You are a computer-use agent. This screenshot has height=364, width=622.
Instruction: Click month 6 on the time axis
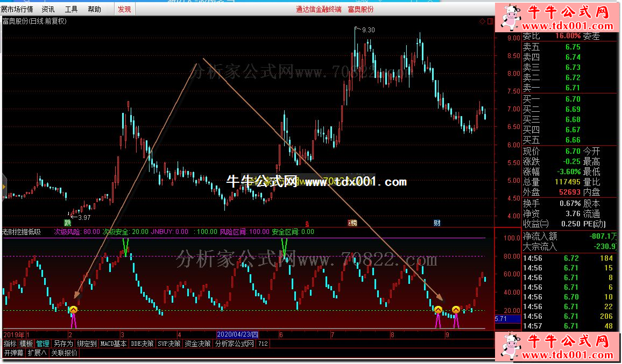tap(281, 334)
